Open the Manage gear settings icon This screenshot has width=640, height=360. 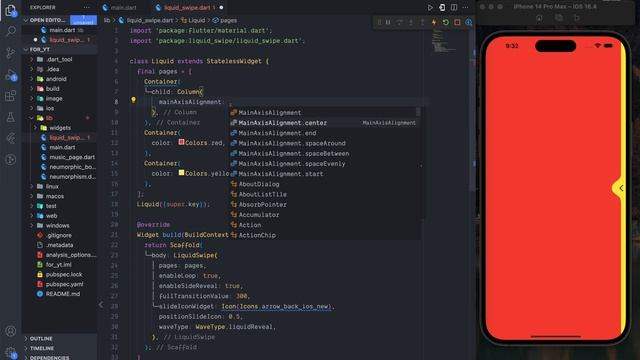[x=11, y=352]
